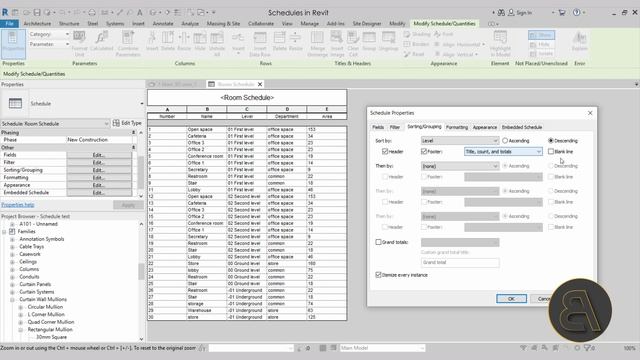Enable the Grand totals checkbox
This screenshot has height=360, width=640.
378,242
